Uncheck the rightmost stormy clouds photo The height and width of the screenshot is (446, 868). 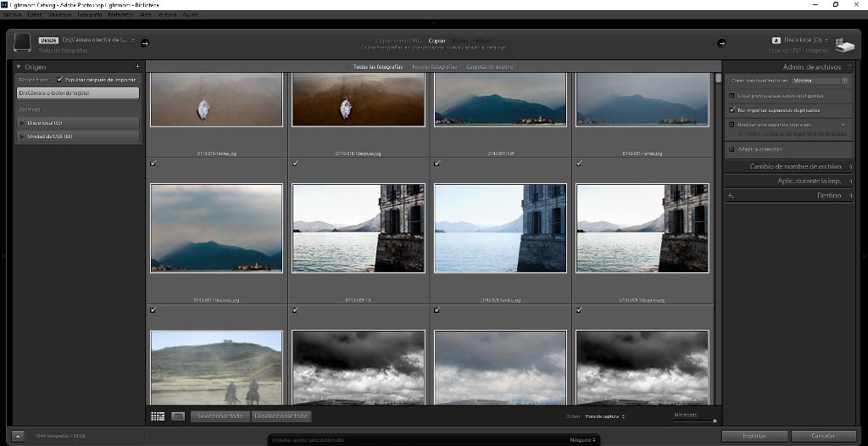579,310
